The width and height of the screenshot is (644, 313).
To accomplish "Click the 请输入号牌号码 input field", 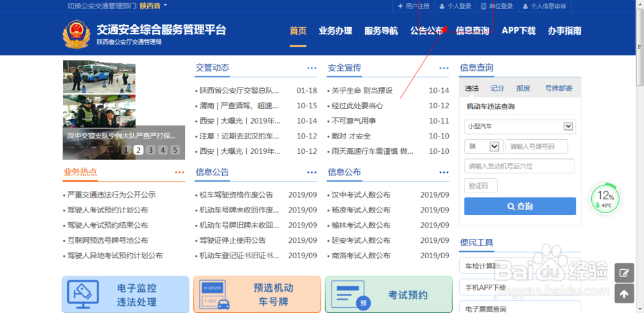I will (x=537, y=146).
